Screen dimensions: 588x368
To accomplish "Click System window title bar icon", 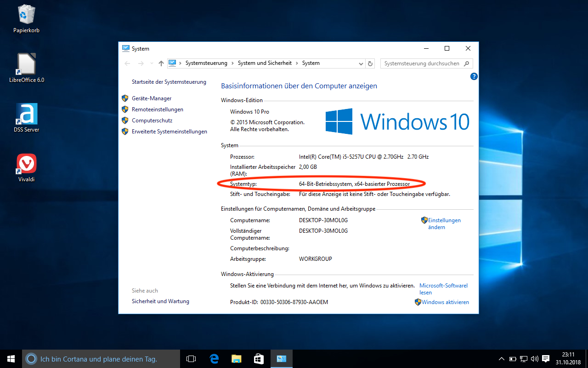I will (126, 48).
